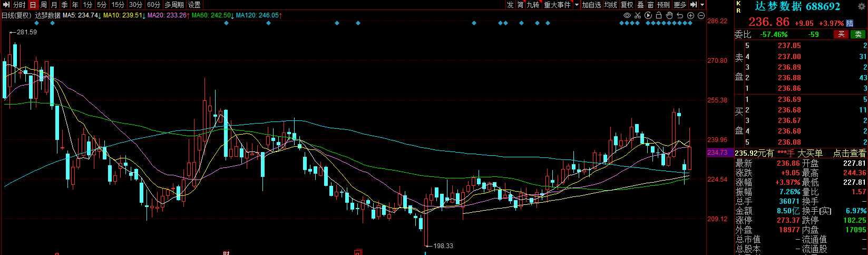Toggle the 均线 moving average display

611,5
